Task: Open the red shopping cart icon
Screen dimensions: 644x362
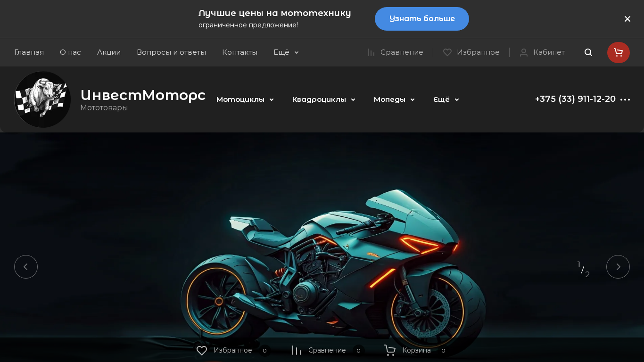Action: coord(618,52)
